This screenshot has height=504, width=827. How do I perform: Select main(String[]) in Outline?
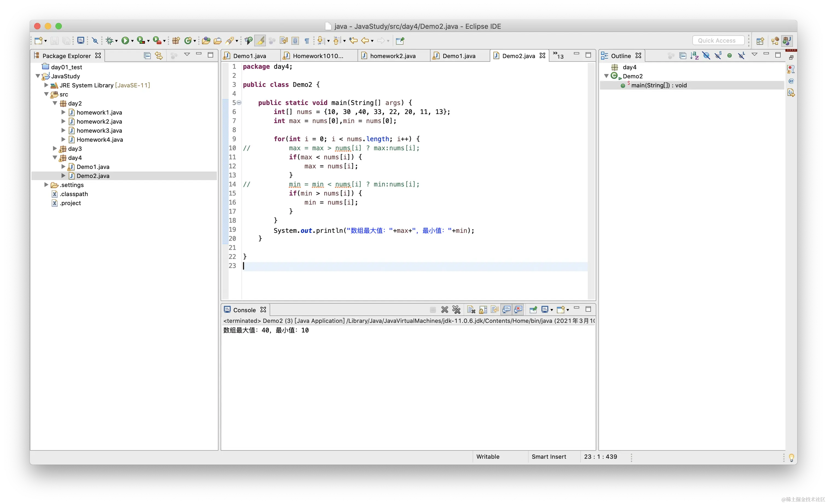click(659, 85)
